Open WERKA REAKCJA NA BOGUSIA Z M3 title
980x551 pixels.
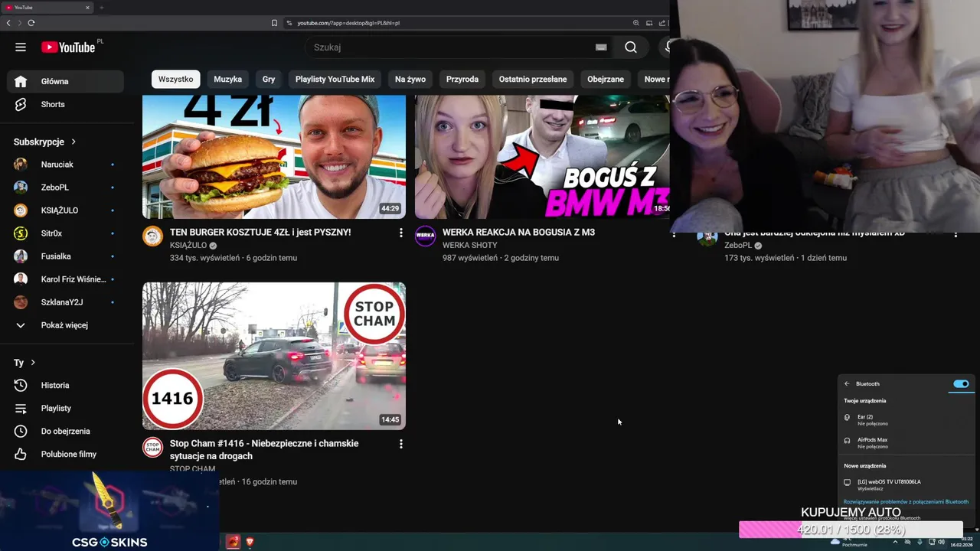pyautogui.click(x=518, y=232)
